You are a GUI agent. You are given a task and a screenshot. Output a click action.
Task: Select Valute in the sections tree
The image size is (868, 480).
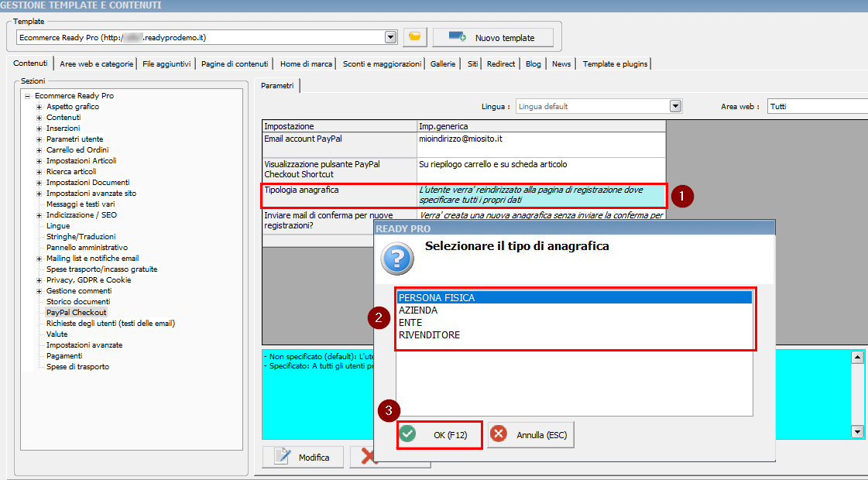[x=57, y=334]
